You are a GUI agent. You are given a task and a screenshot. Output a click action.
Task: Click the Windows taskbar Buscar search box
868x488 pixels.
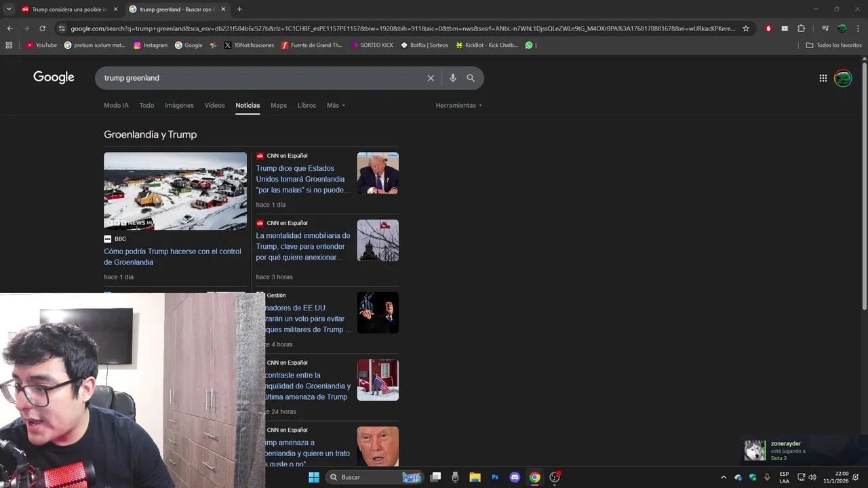pos(374,477)
